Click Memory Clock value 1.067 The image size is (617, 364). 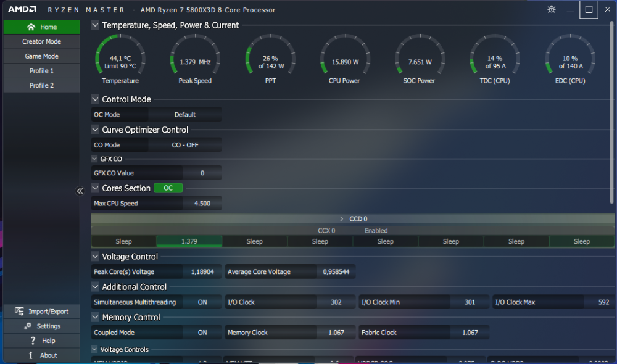tap(336, 333)
